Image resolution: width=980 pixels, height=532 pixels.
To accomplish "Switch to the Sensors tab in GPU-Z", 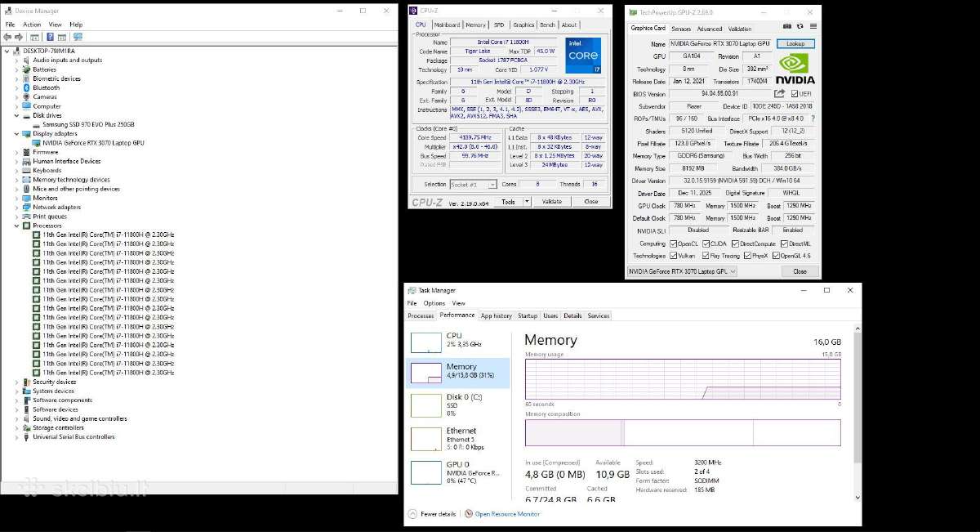I will point(680,29).
